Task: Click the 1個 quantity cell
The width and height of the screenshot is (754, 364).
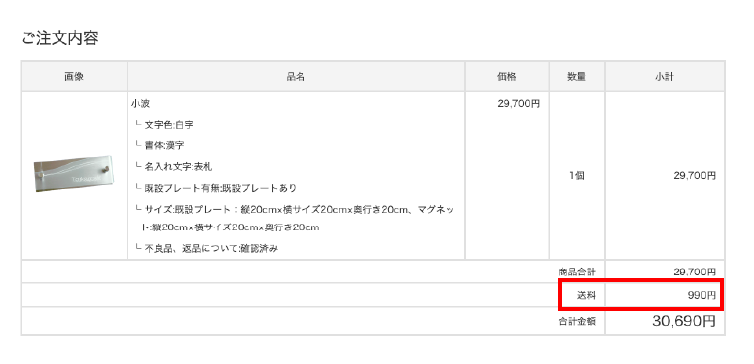Action: coord(577,176)
